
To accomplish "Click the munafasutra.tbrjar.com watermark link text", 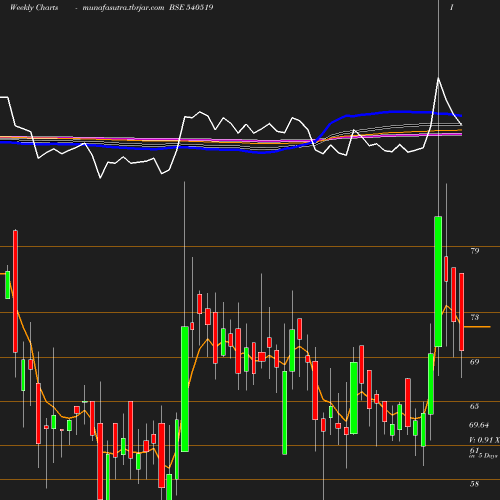I will 123,7.
